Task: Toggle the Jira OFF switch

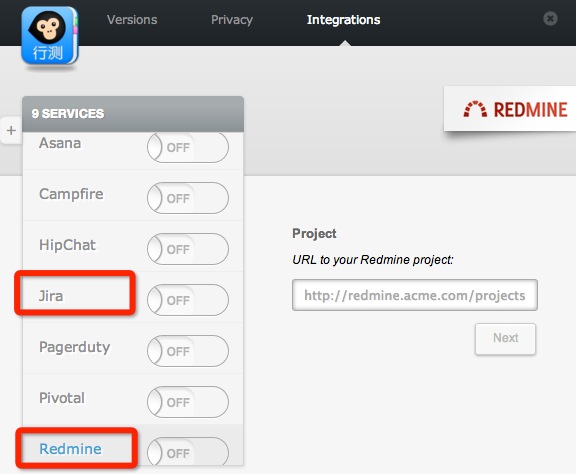Action: pyautogui.click(x=188, y=300)
